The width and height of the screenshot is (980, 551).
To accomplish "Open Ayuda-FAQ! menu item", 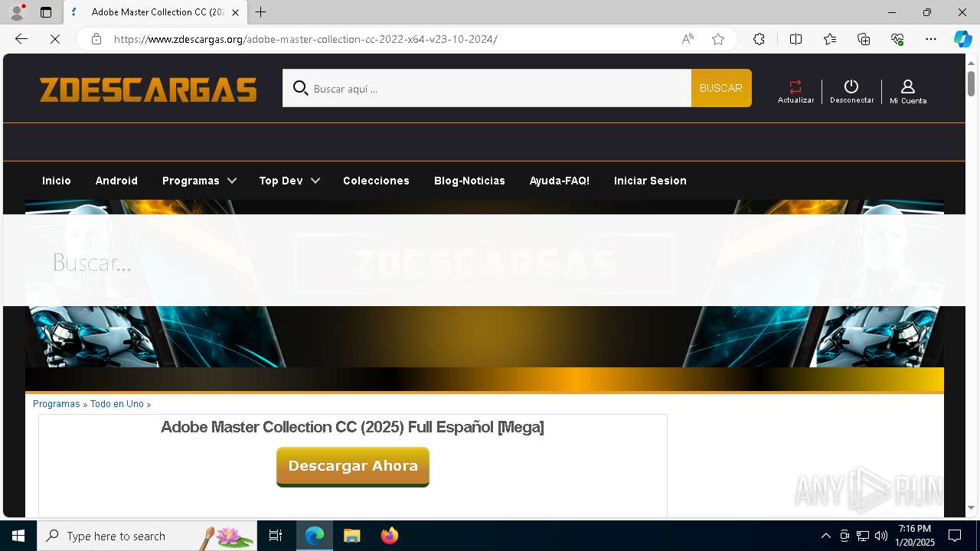I will (x=560, y=181).
